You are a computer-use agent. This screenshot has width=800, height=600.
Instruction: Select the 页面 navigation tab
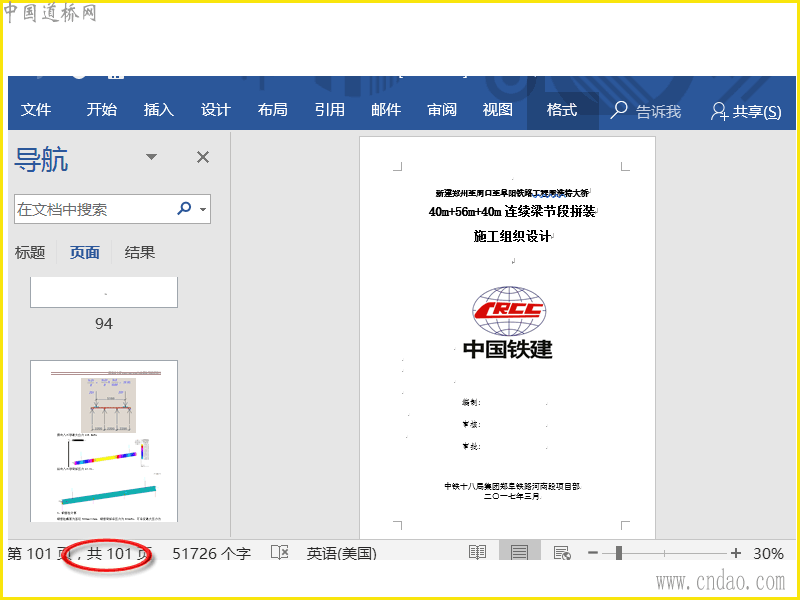pyautogui.click(x=85, y=252)
